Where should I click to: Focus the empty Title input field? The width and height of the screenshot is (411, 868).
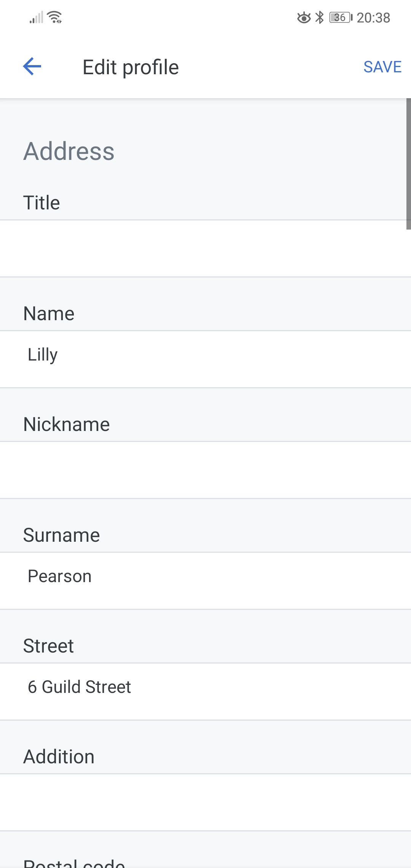[x=205, y=248]
